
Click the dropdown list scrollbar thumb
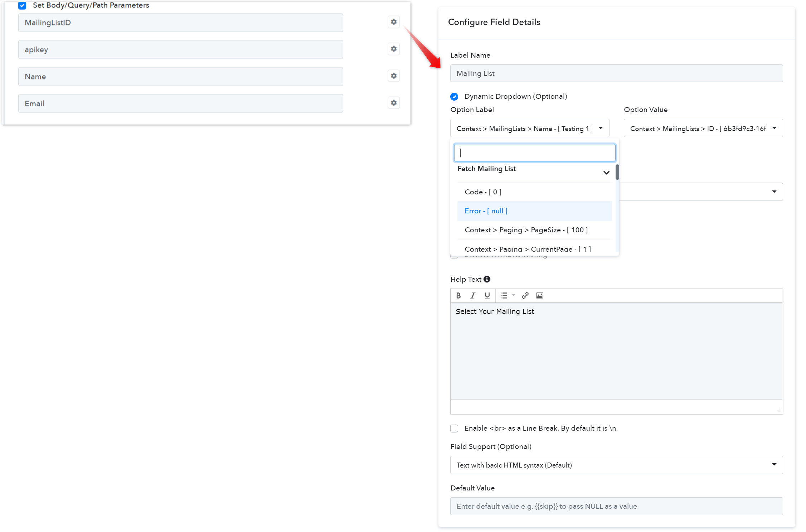point(617,172)
